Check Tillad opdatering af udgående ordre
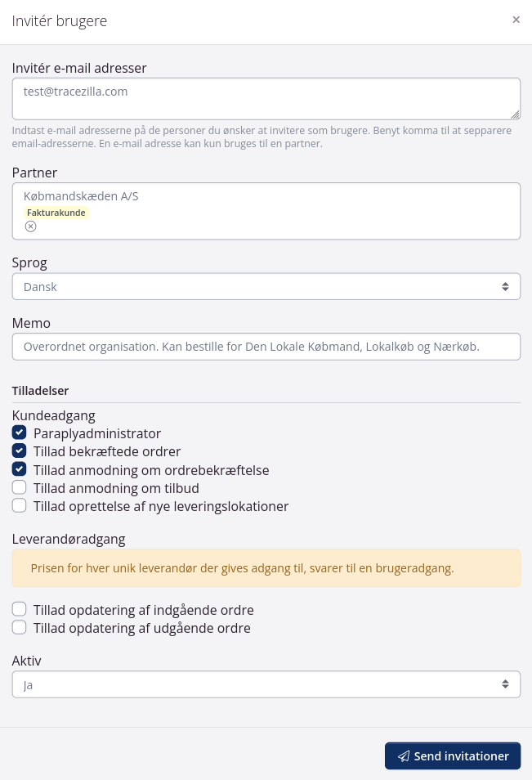 coord(20,628)
